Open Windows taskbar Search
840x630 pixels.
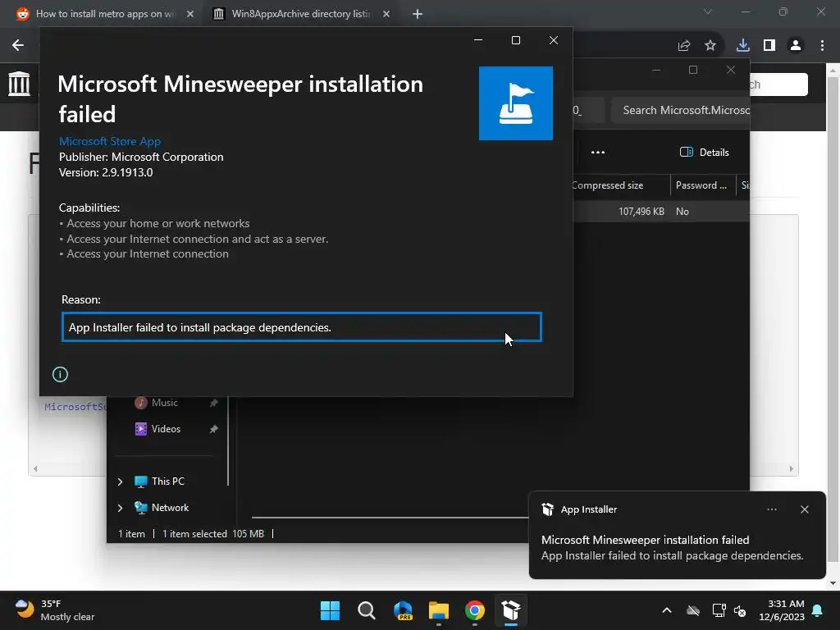tap(367, 610)
